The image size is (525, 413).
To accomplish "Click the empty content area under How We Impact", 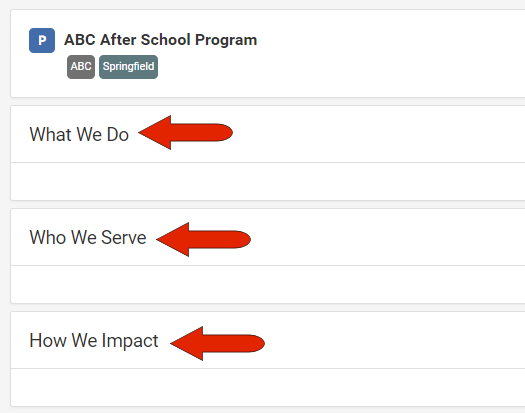I will [268, 388].
